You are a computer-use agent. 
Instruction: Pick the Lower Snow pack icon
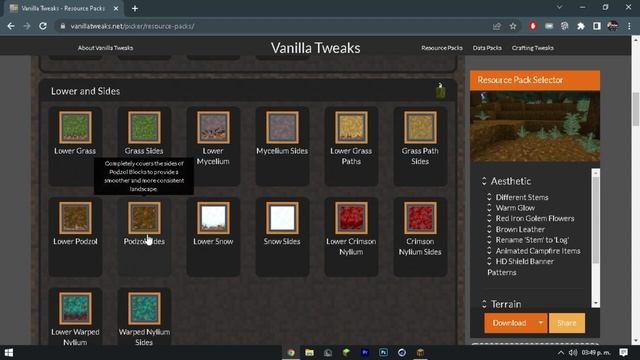point(213,218)
